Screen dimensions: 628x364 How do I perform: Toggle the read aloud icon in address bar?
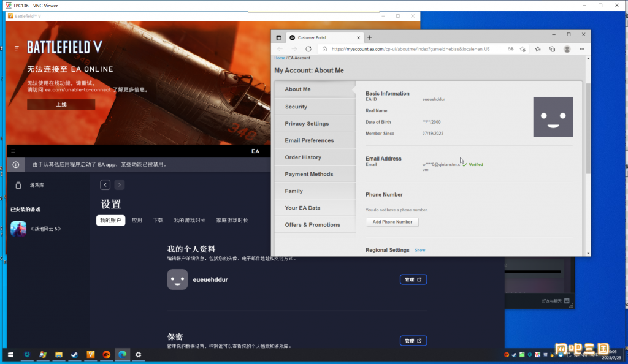point(510,49)
